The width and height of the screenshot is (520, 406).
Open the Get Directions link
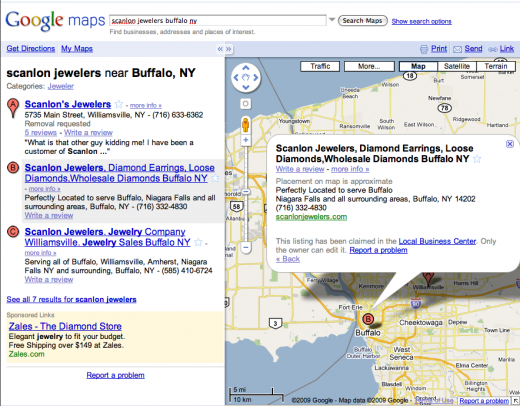pos(31,49)
